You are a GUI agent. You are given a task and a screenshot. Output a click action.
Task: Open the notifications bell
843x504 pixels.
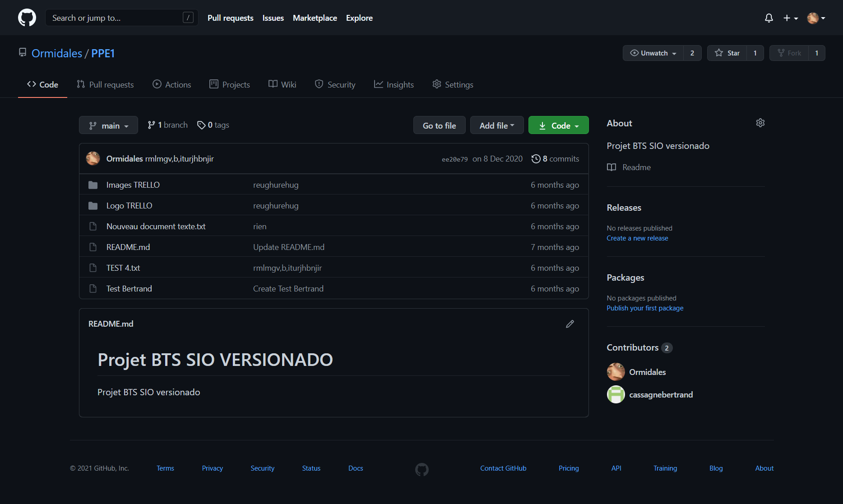pos(769,18)
